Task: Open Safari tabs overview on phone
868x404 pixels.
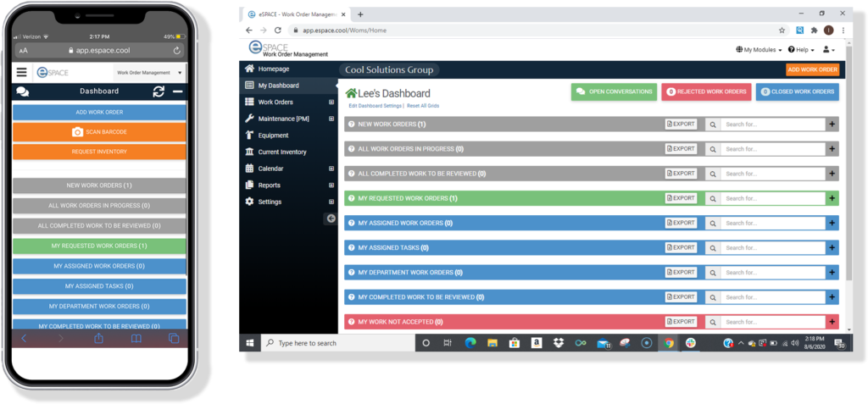Action: (x=173, y=338)
